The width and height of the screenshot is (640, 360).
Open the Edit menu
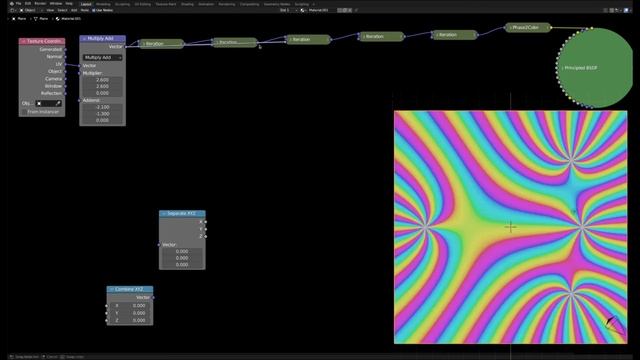click(28, 4)
